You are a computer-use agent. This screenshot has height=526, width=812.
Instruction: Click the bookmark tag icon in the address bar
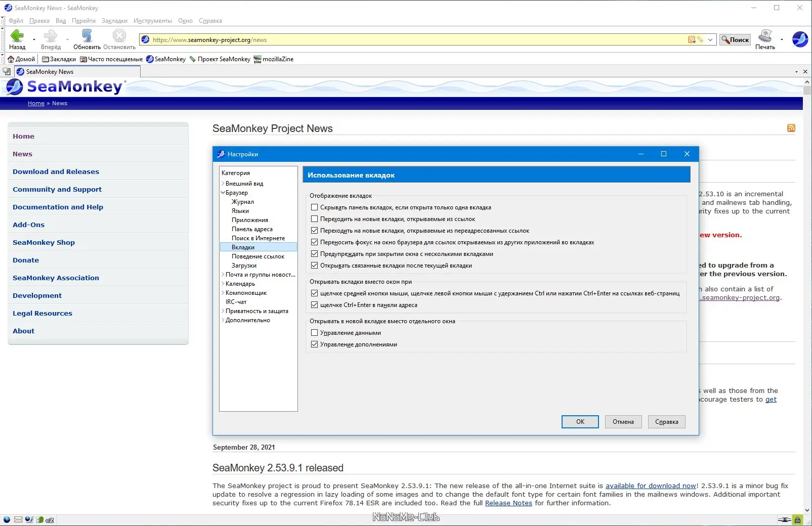coord(700,40)
